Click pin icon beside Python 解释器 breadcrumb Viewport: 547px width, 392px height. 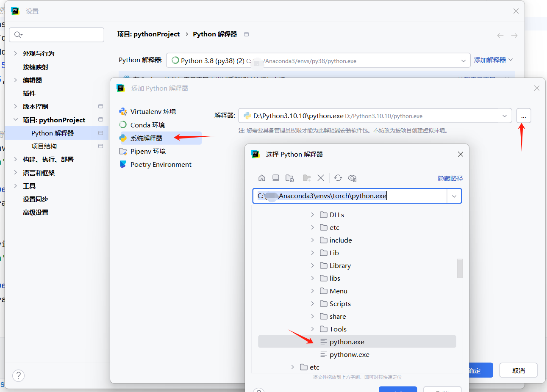[247, 34]
